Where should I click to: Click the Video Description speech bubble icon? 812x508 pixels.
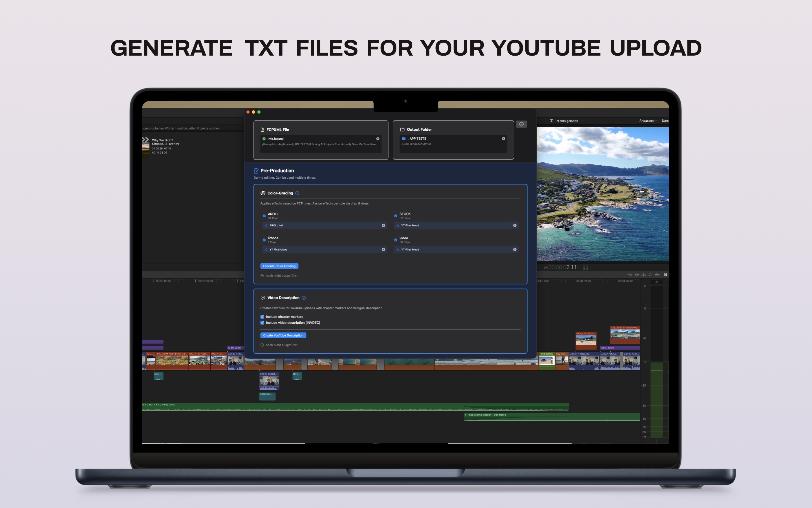point(263,298)
